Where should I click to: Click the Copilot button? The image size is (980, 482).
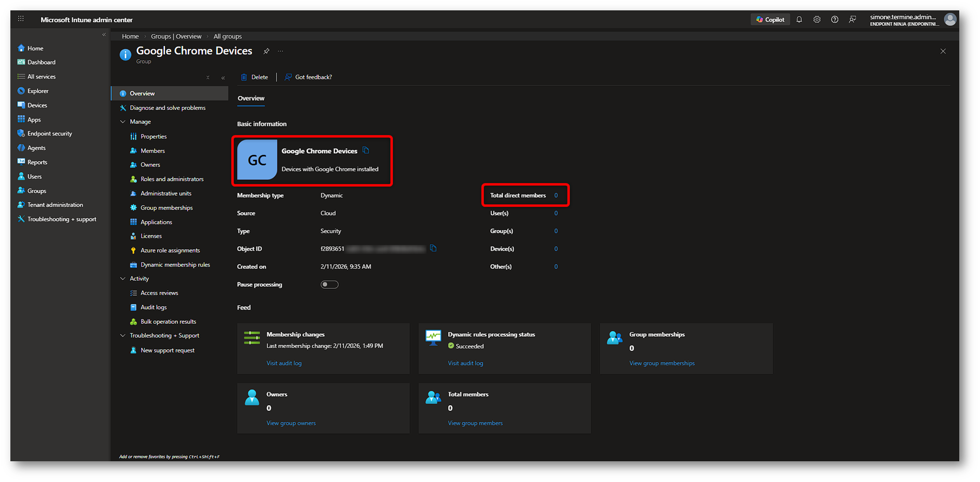[x=770, y=20]
